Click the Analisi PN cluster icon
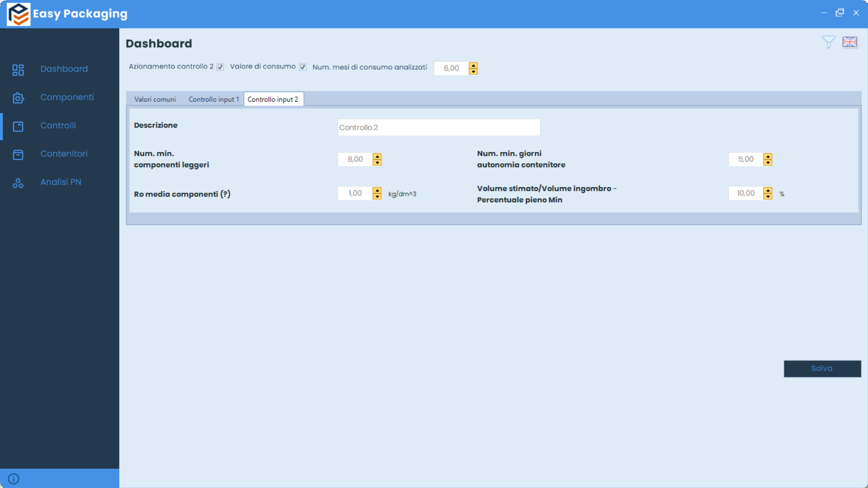The height and width of the screenshot is (488, 868). coord(18,183)
